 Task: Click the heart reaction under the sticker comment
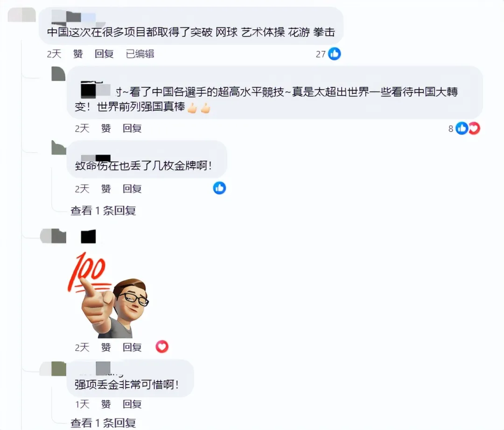tap(162, 347)
